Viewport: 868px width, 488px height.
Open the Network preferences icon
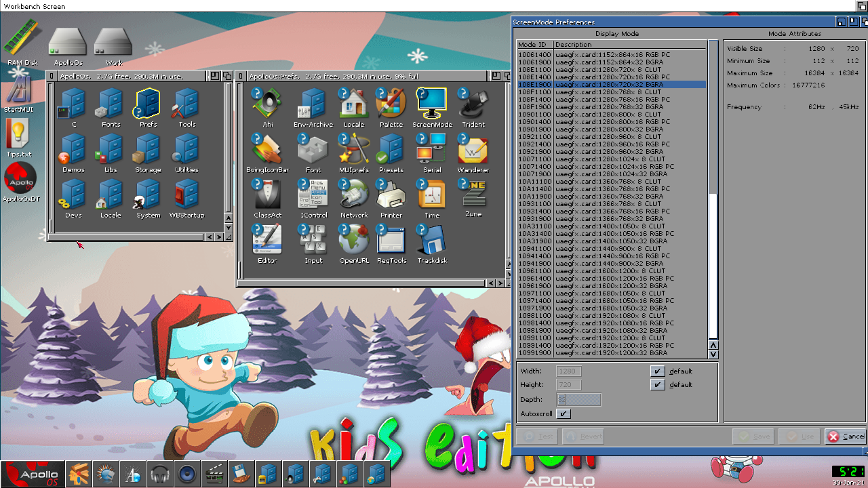[353, 195]
